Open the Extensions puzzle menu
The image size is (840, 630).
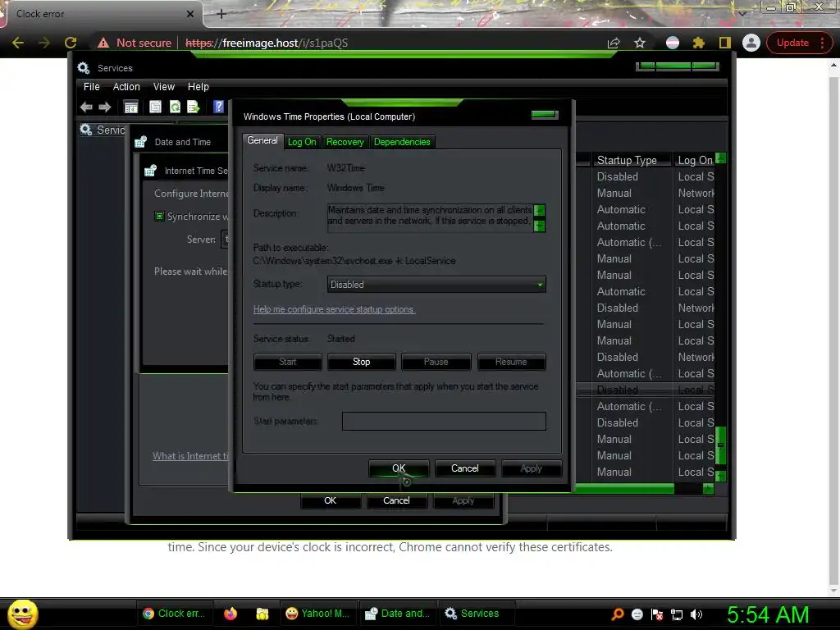(699, 43)
